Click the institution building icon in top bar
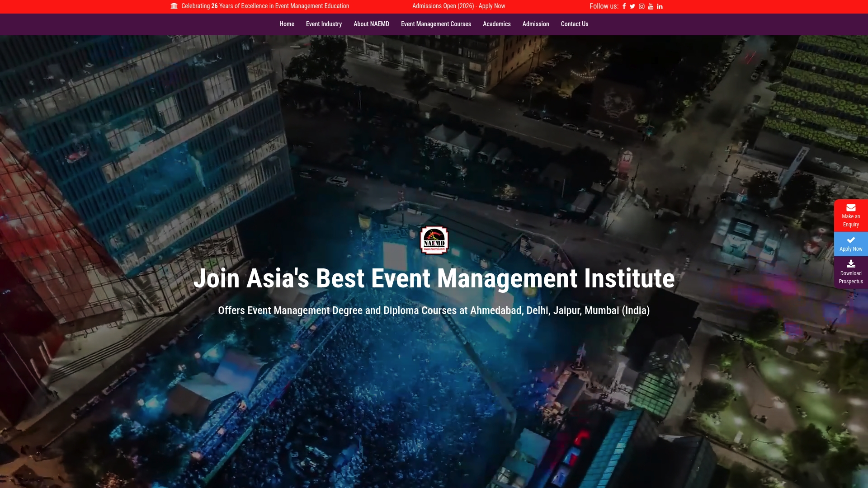 pos(174,6)
